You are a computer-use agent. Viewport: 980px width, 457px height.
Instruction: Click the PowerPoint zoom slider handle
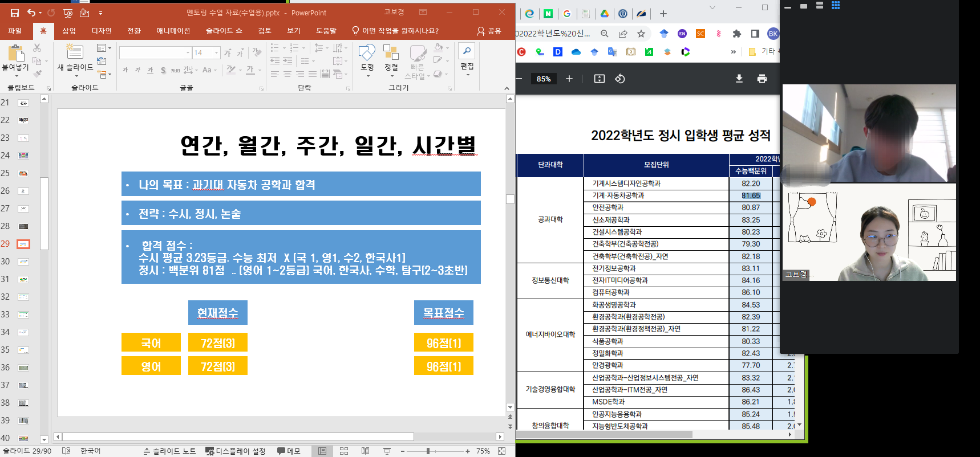pos(428,451)
